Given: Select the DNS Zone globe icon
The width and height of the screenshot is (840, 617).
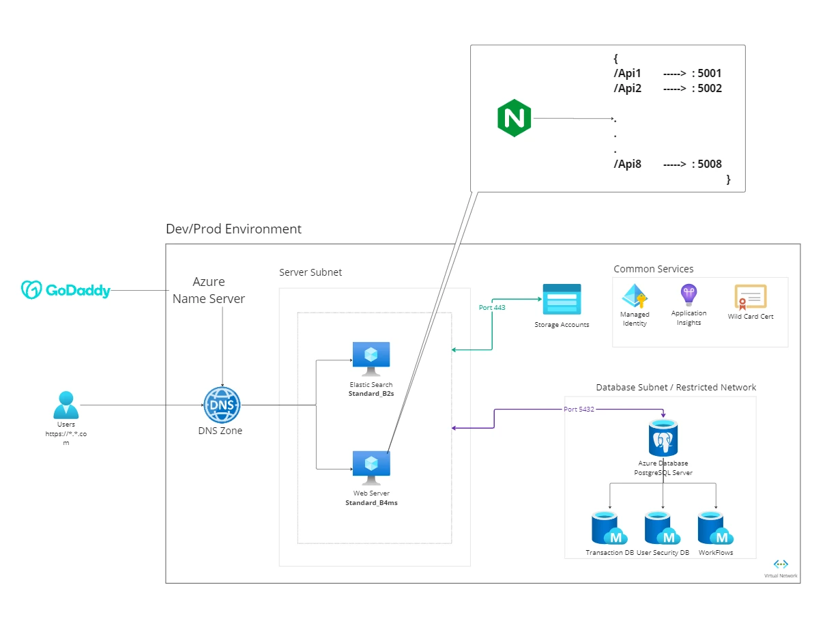Looking at the screenshot, I should [x=222, y=405].
